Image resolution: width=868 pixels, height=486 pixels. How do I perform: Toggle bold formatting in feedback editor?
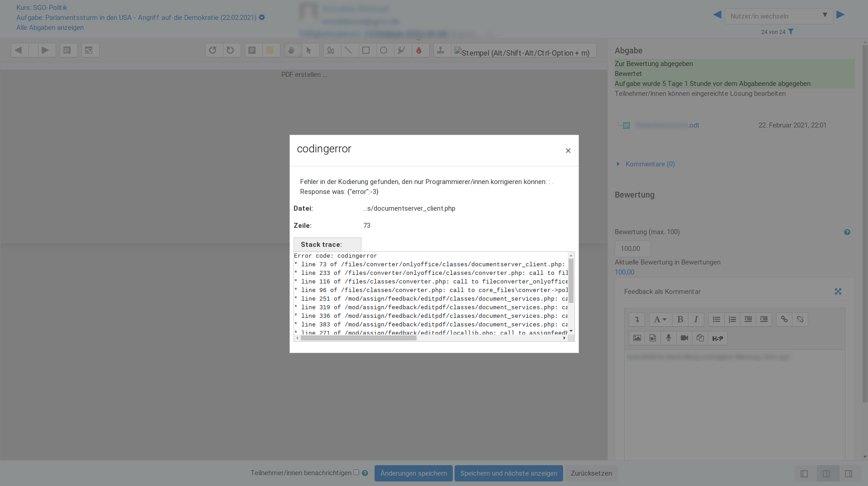pos(680,319)
